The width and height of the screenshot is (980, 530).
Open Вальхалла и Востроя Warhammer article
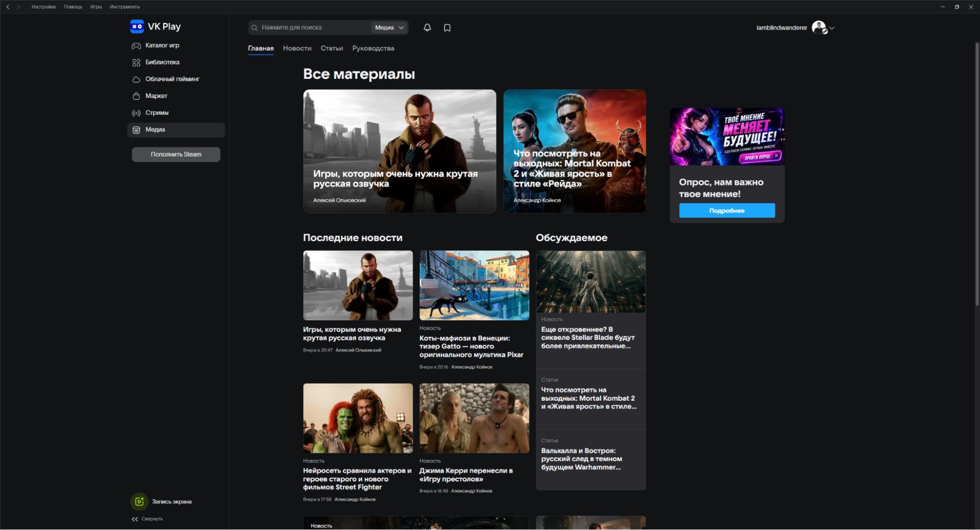582,459
